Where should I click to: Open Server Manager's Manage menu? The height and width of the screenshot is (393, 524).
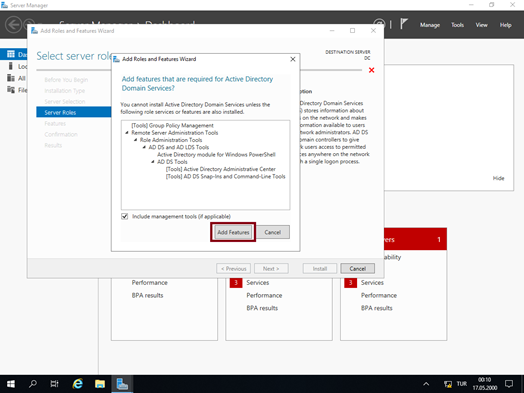pos(430,25)
